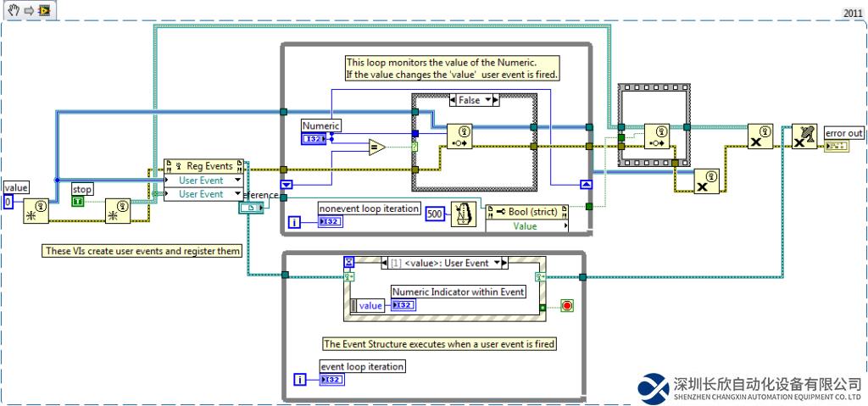Click the Reg Events node header

pyautogui.click(x=203, y=166)
